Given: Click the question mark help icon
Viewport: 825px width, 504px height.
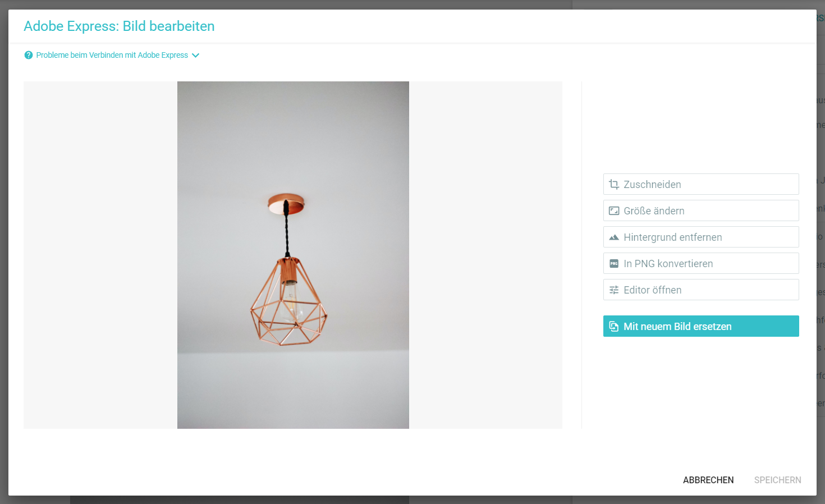Looking at the screenshot, I should coord(29,55).
